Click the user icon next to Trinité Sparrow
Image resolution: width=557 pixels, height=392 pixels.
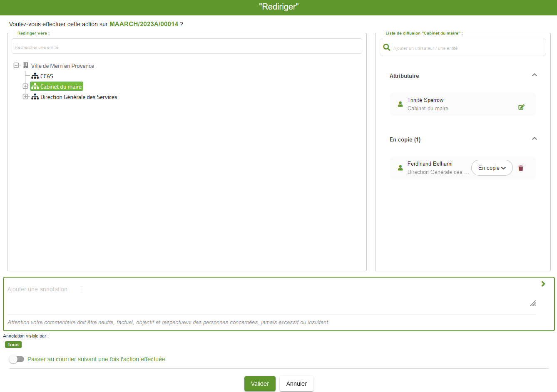coord(400,104)
